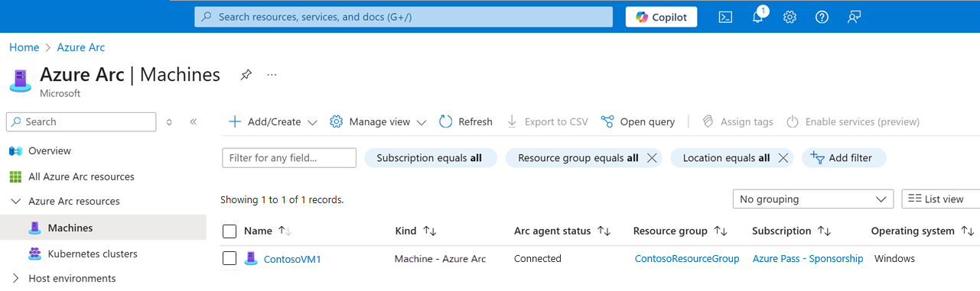Click Open query
Viewport: 980px width, 291px height.
pos(638,121)
